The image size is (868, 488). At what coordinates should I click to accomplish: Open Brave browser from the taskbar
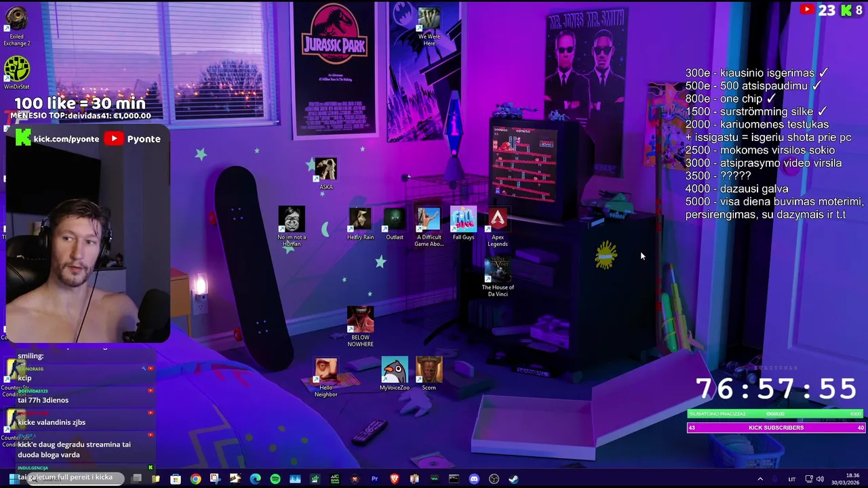click(395, 479)
